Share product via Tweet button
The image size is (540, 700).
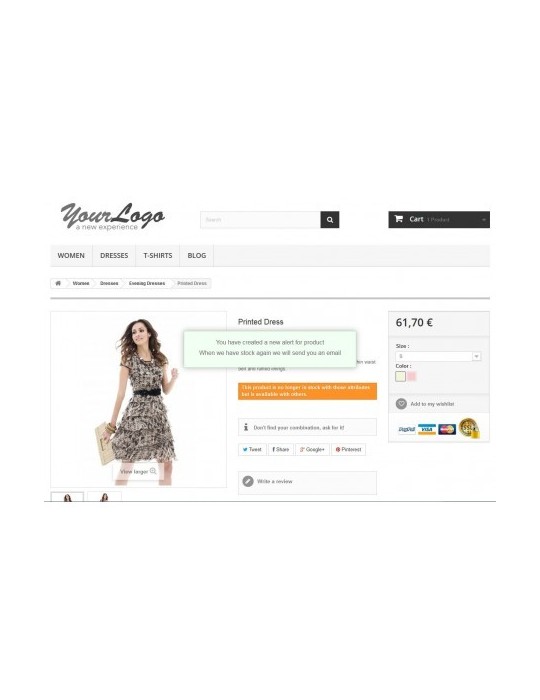252,450
